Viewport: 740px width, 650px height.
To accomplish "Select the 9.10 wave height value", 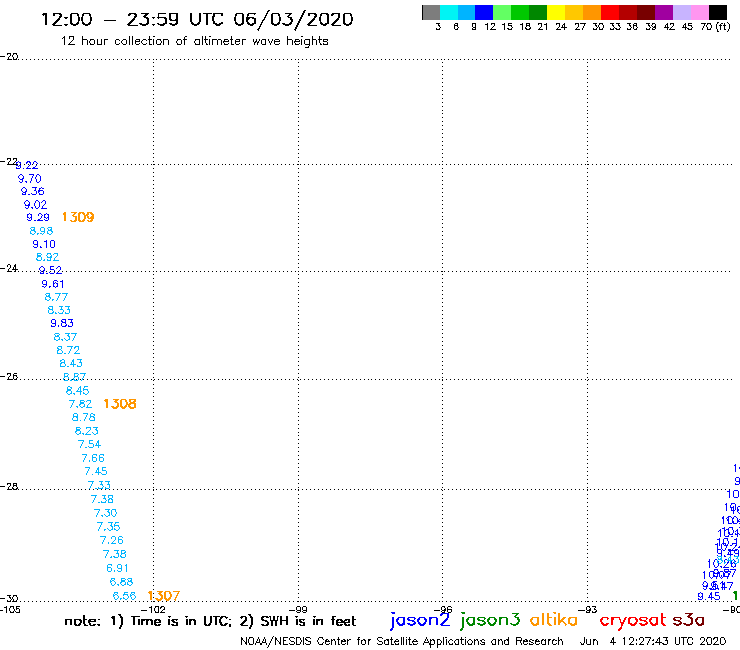I will [44, 244].
